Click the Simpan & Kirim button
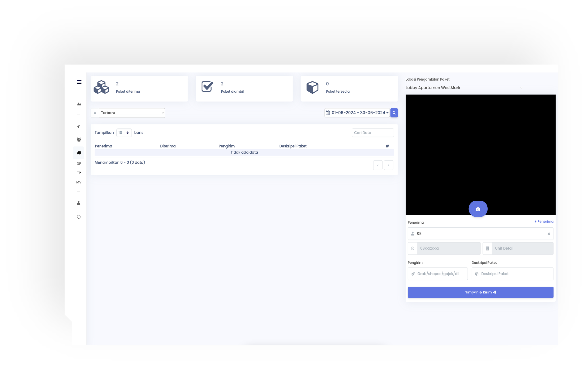 480,292
